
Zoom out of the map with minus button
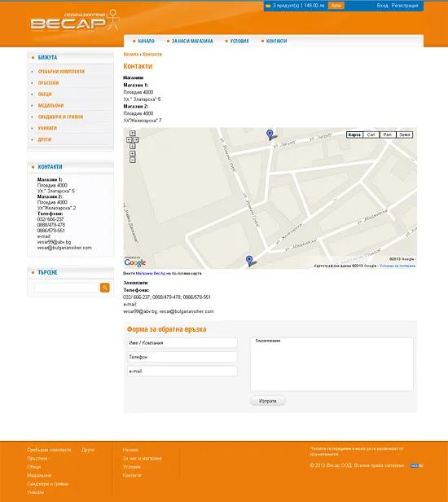point(133,160)
